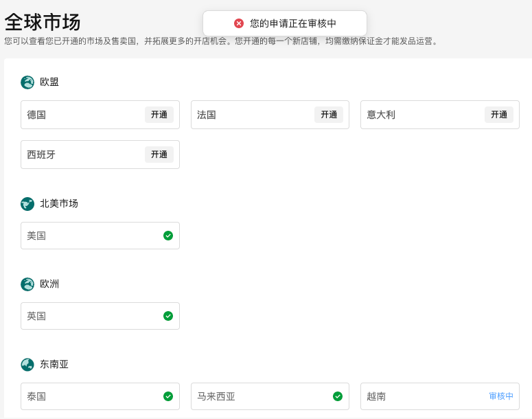
Task: Select the 英国 market card
Action: pos(100,316)
